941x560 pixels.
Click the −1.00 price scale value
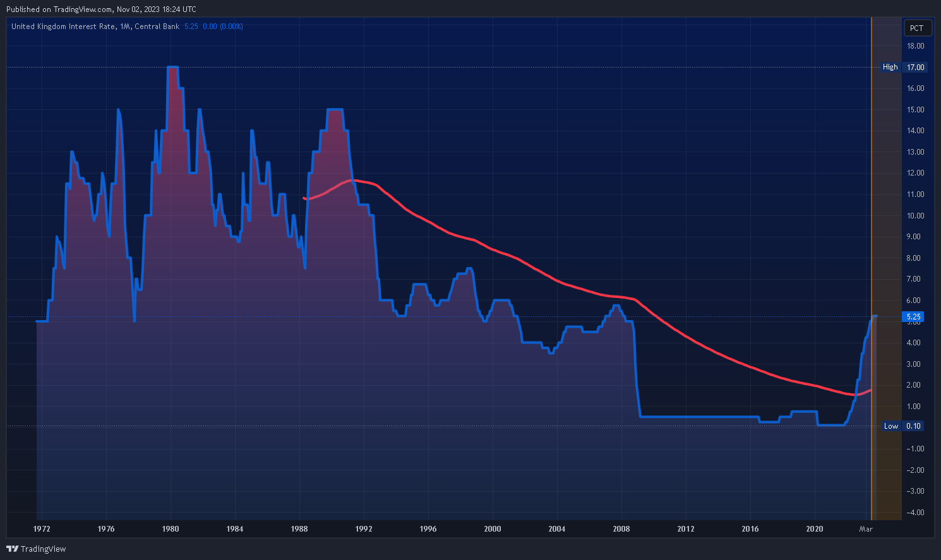915,449
